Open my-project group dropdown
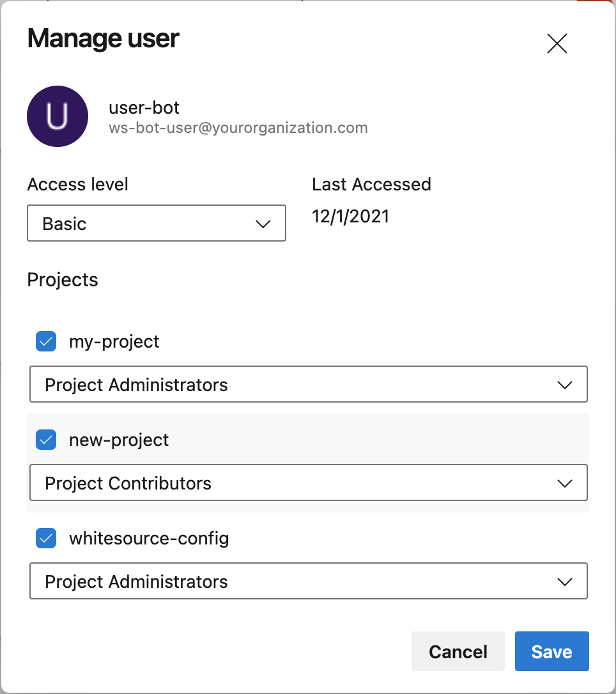This screenshot has width=616, height=694. tap(308, 385)
